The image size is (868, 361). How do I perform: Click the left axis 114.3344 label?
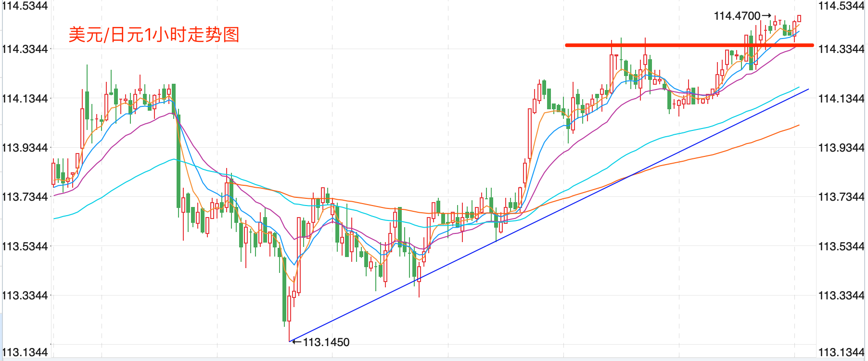coord(25,49)
